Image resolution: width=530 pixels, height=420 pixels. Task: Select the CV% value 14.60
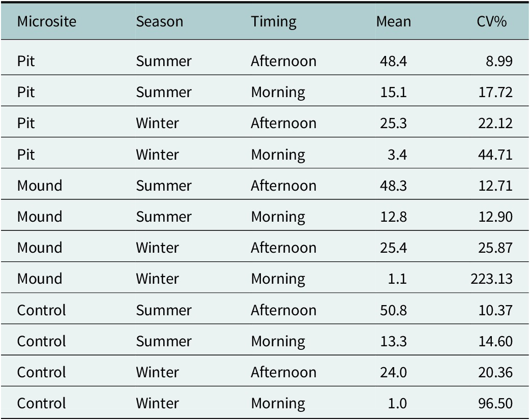(495, 341)
